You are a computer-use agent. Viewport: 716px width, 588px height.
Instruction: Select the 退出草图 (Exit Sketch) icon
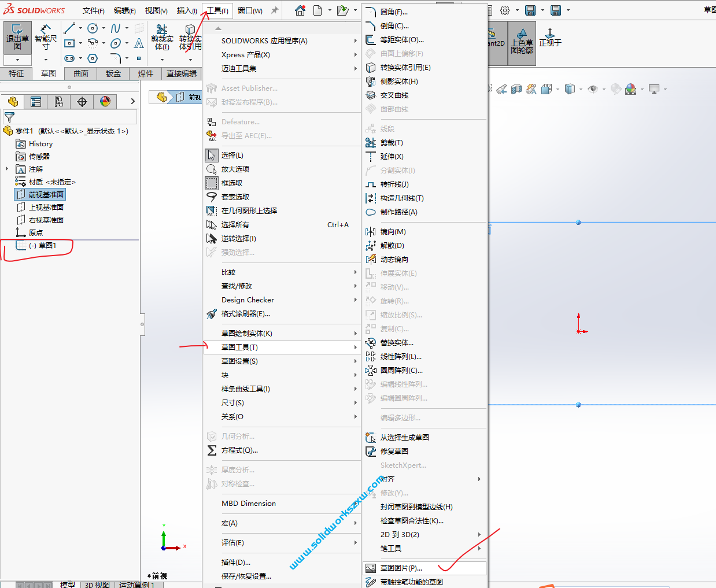click(x=17, y=36)
